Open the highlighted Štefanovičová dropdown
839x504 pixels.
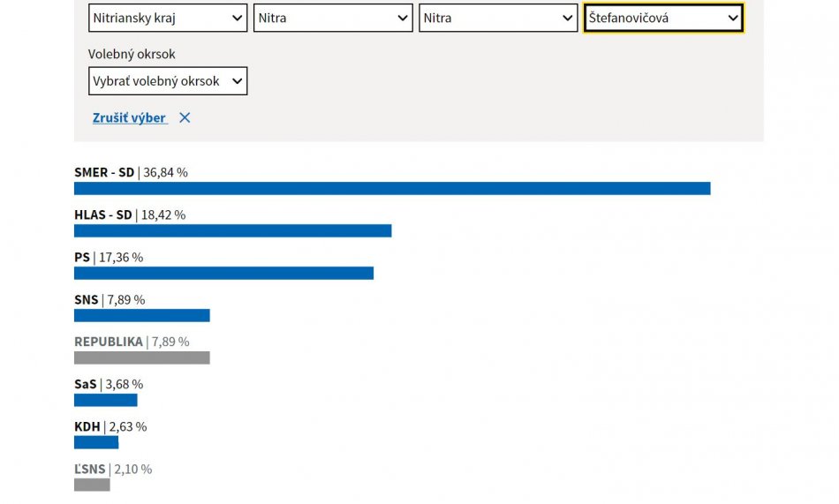(x=663, y=18)
